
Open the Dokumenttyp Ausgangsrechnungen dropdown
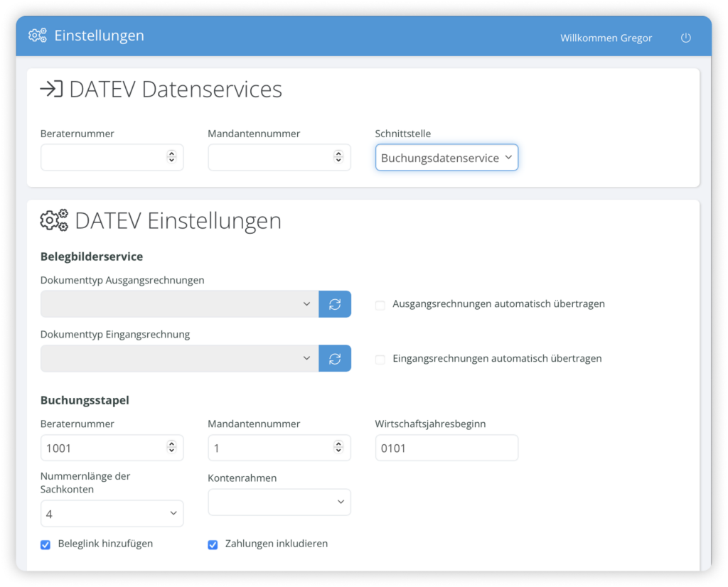(x=178, y=303)
